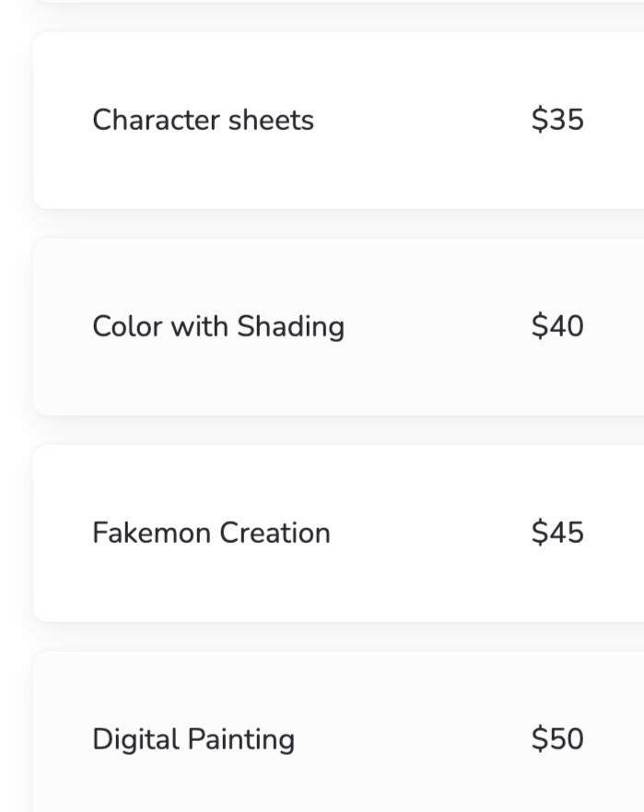The width and height of the screenshot is (644, 812).
Task: Click blank area below the Fakemon Creation label
Action: click(x=211, y=583)
